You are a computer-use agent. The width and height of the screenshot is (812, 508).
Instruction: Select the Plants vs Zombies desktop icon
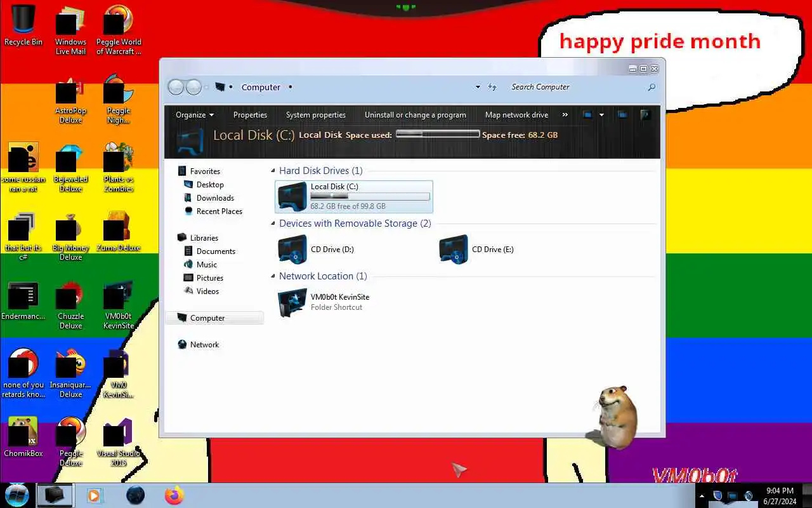[119, 168]
